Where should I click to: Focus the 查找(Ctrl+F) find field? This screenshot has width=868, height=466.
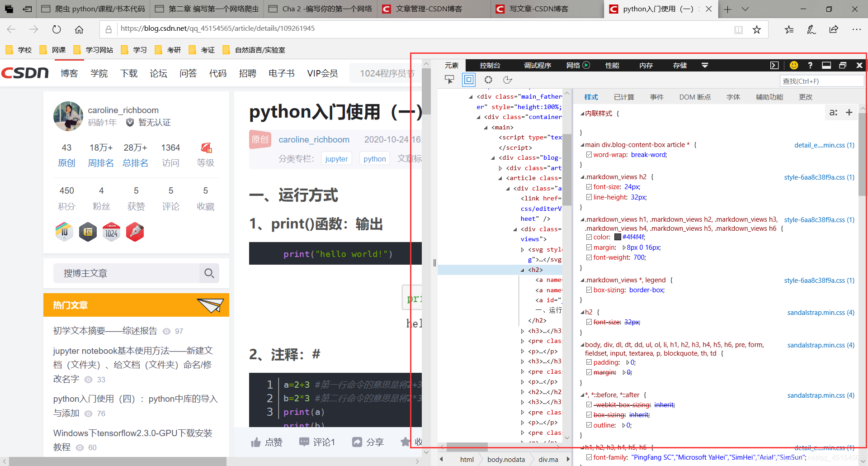pos(821,81)
